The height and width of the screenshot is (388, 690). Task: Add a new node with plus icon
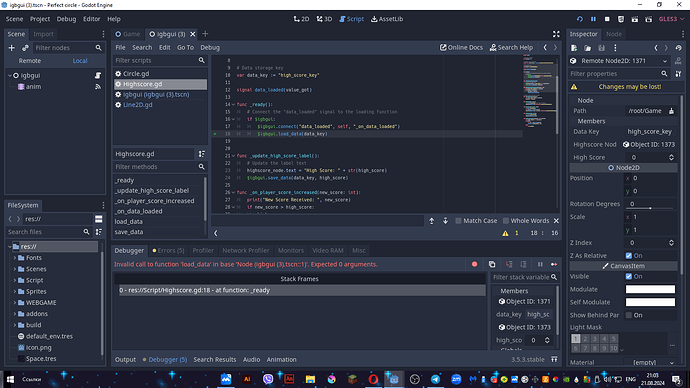point(11,48)
